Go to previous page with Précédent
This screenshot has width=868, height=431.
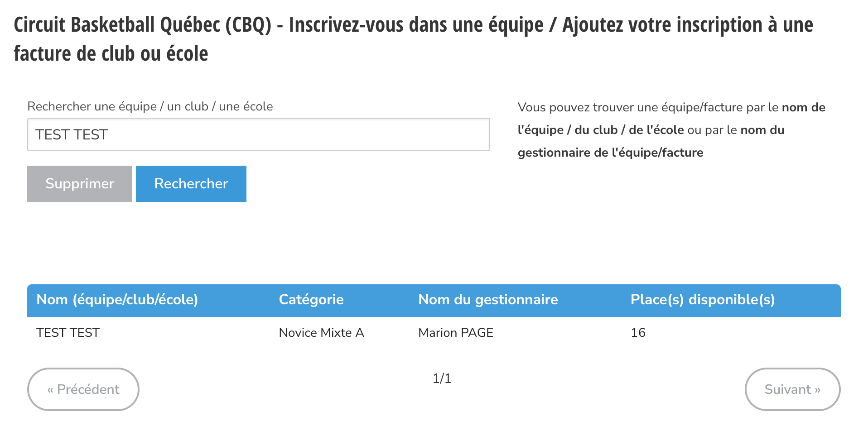coord(83,389)
